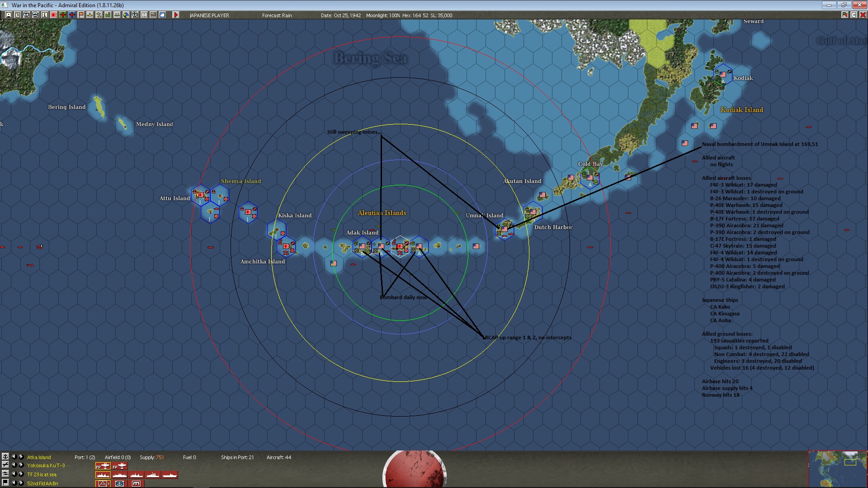Click the cloud weather toolbar icon
Screen dimensions: 868x488
click(x=162, y=15)
